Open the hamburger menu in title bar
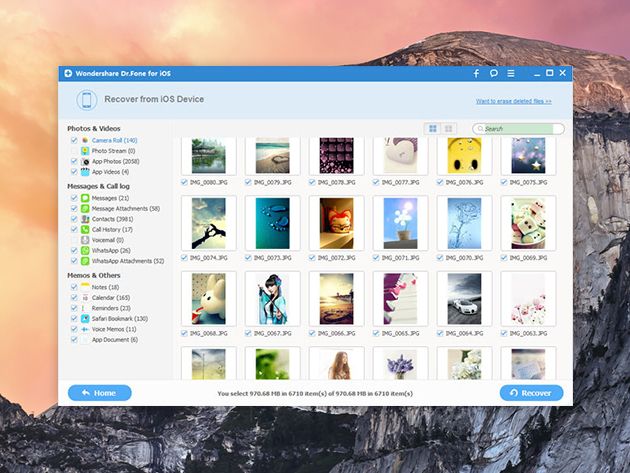Viewport: 630px width, 473px height. pos(511,74)
